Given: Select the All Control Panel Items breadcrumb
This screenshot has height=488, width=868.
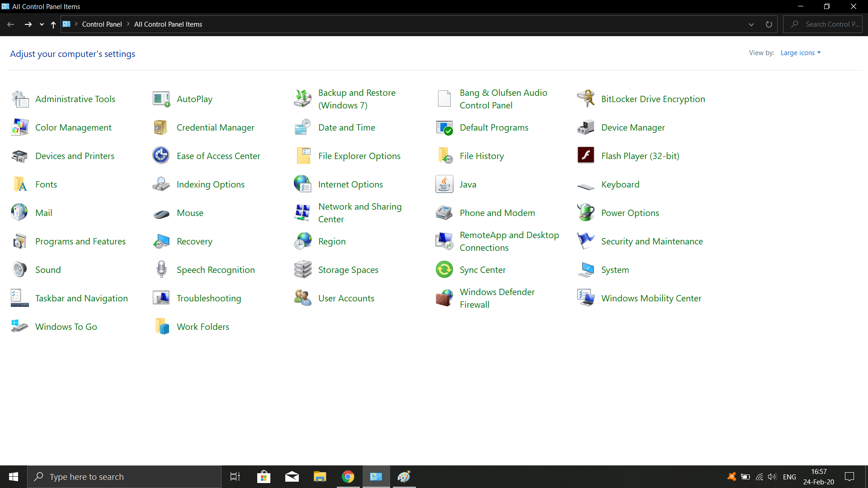Looking at the screenshot, I should 168,24.
